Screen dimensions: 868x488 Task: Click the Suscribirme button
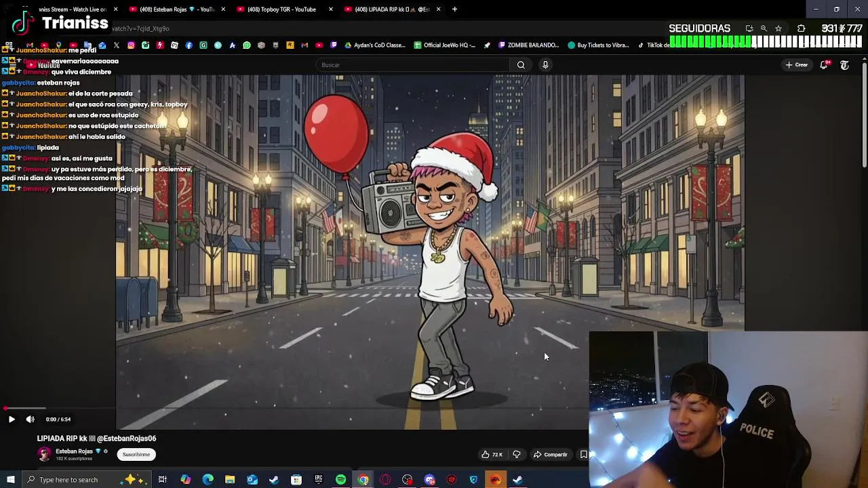tap(136, 455)
